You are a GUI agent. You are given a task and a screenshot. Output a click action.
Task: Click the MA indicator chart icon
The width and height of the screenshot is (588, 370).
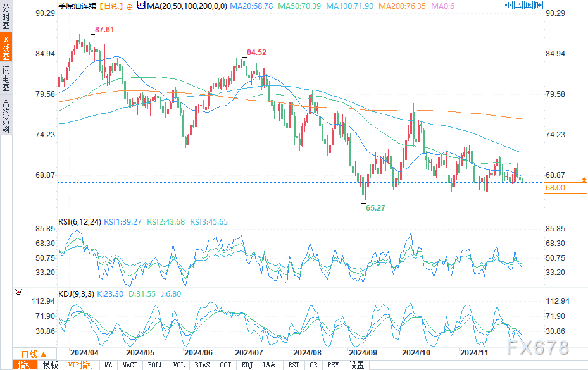(x=141, y=5)
